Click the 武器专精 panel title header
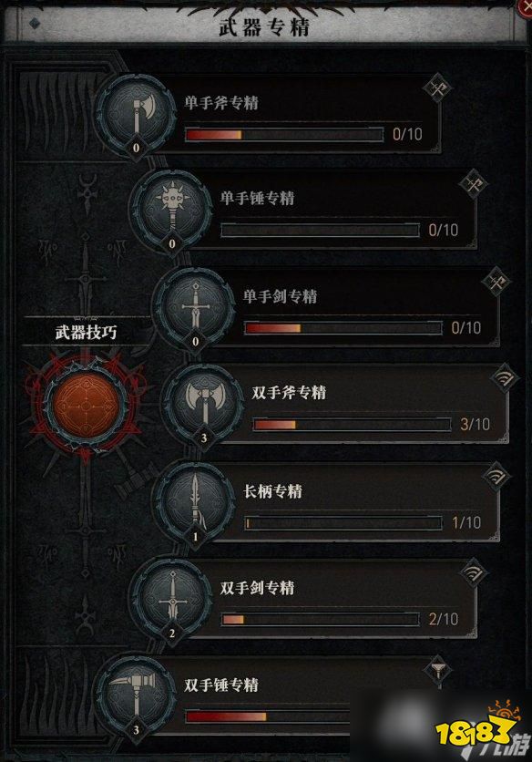 (264, 26)
